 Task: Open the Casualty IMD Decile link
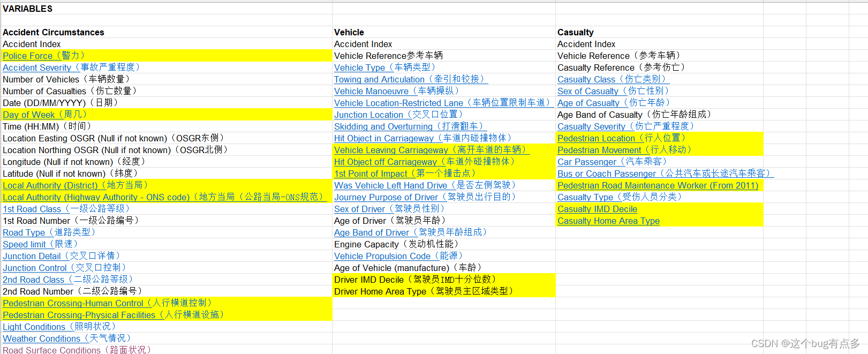coord(598,209)
